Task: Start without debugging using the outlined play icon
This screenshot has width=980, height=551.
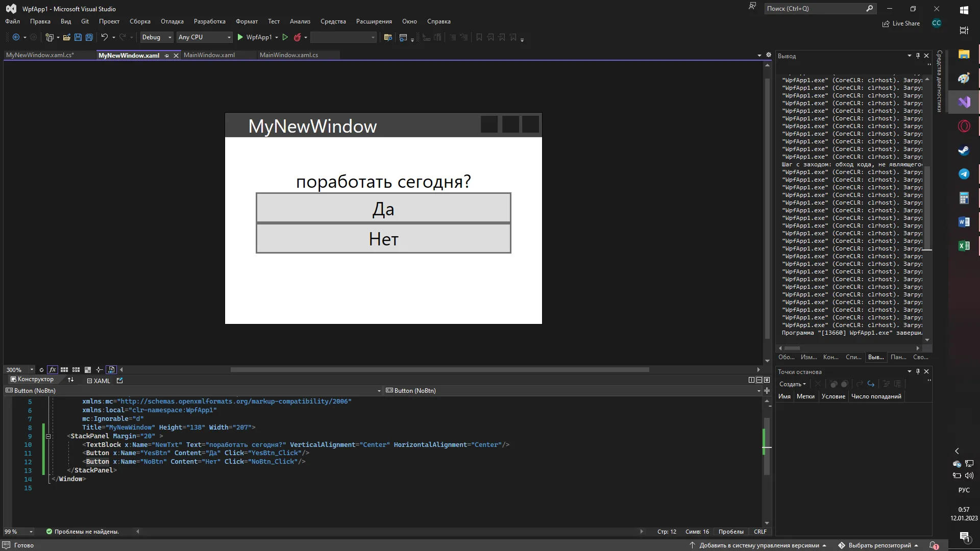Action: (x=285, y=37)
